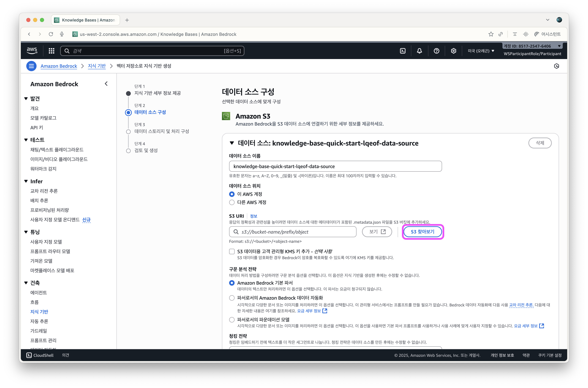The width and height of the screenshot is (588, 388).
Task: Go forward in browser history
Action: [x=40, y=34]
